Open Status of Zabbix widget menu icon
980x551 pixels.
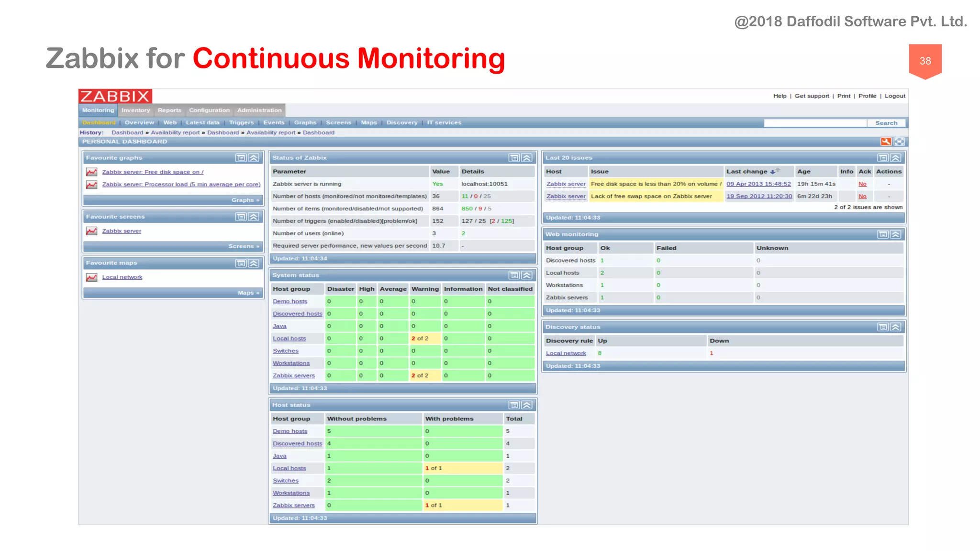pyautogui.click(x=514, y=158)
